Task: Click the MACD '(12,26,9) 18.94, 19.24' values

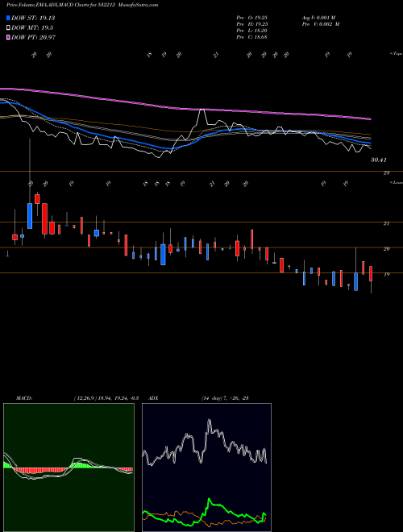Action: [x=106, y=398]
